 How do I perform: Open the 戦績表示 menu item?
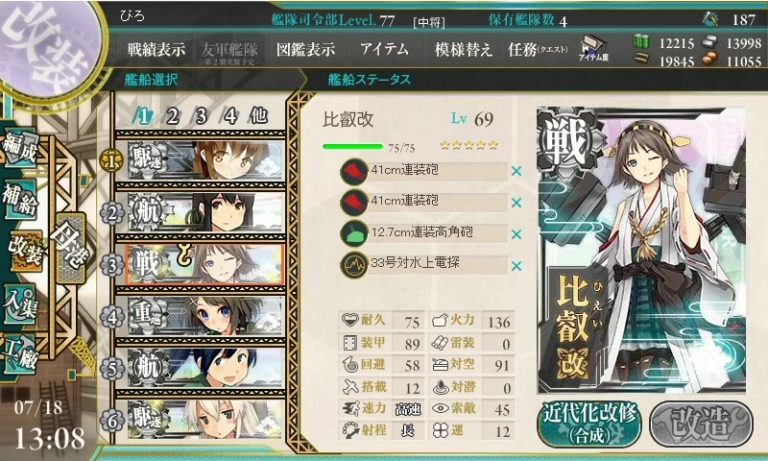click(156, 49)
